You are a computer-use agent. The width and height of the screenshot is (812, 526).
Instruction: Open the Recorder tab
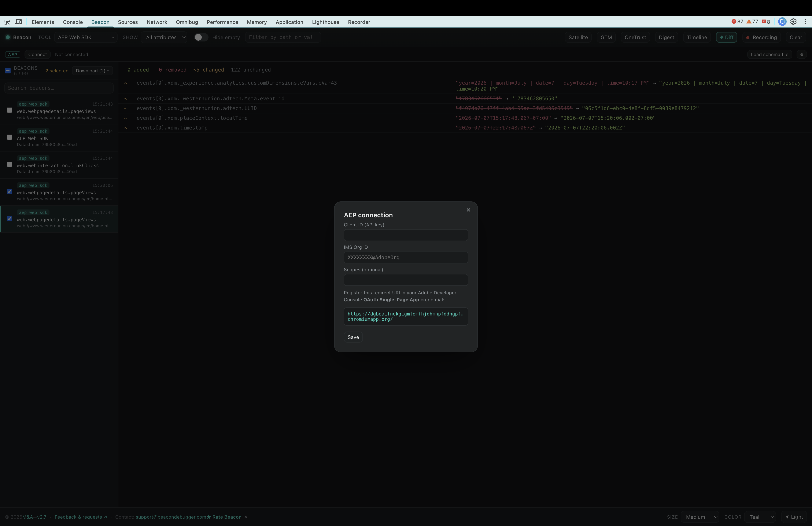pyautogui.click(x=359, y=22)
